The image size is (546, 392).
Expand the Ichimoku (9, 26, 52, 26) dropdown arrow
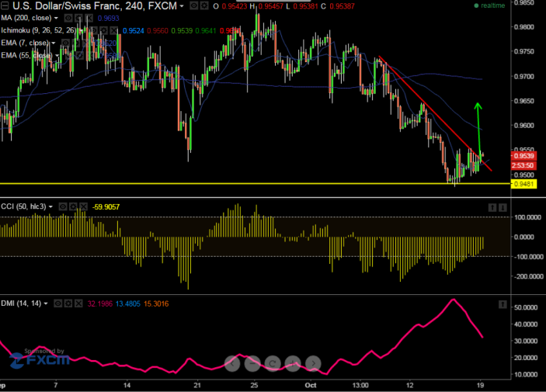[x=81, y=30]
